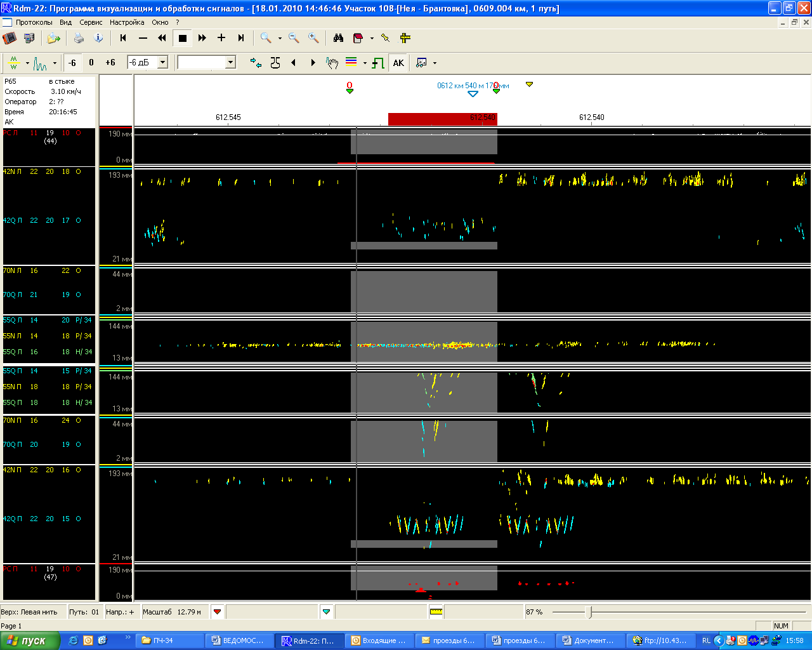Viewport: 812px width, 650px height.
Task: Open the Протоколы menu
Action: click(x=34, y=22)
